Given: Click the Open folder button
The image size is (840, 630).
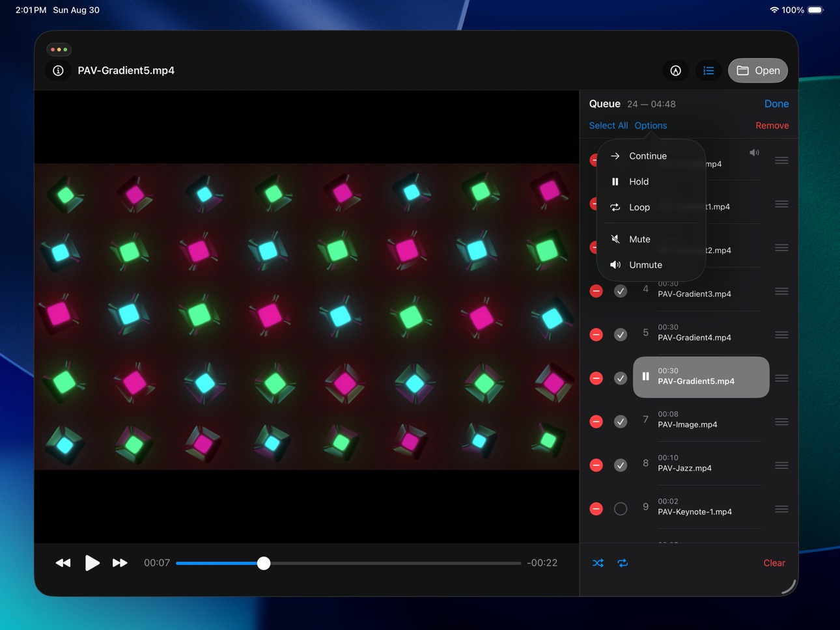Looking at the screenshot, I should point(757,70).
